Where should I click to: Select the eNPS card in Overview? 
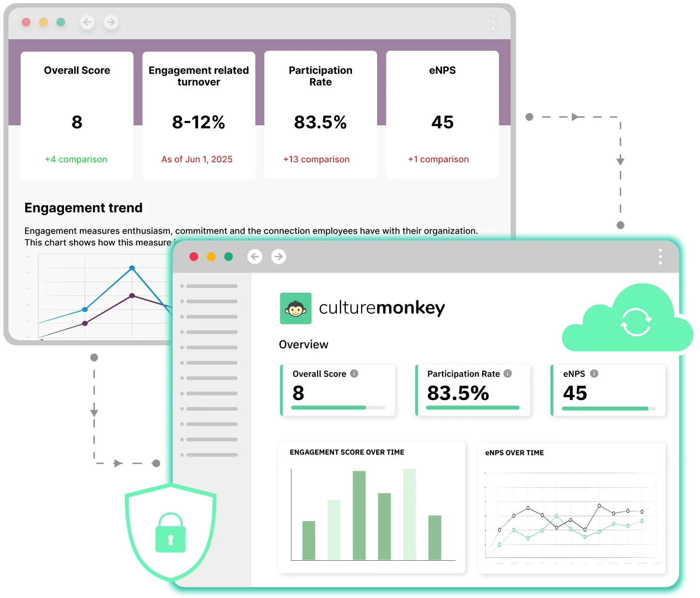pos(609,390)
